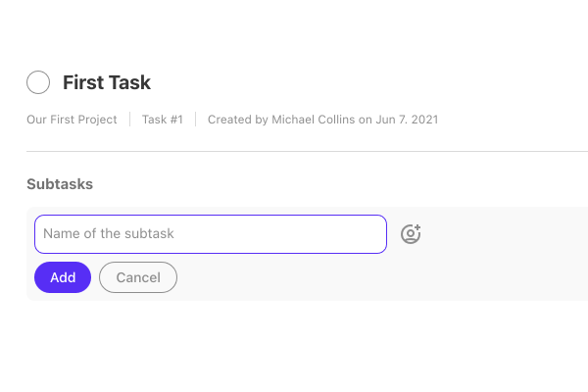The image size is (588, 392).
Task: Click the project name in the task breadcrumb
Action: 72,120
